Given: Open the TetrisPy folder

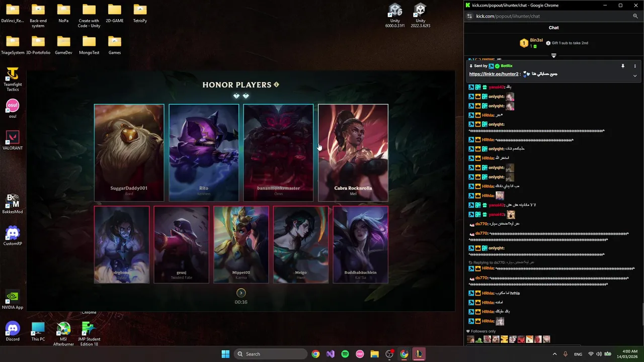Looking at the screenshot, I should (x=140, y=14).
